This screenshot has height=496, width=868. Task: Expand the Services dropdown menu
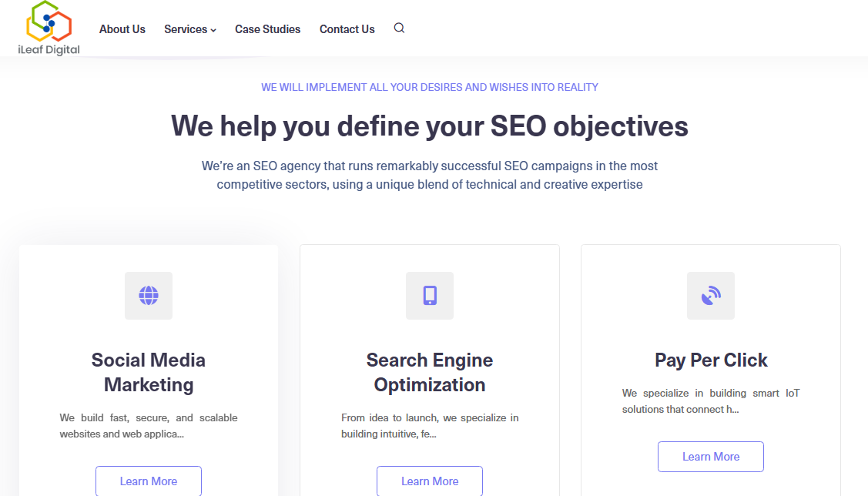[x=189, y=29]
